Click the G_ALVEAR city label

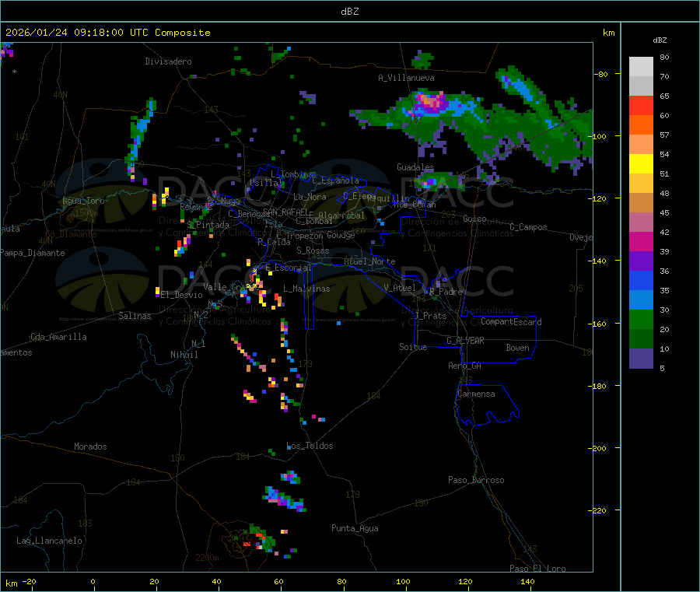tap(465, 341)
